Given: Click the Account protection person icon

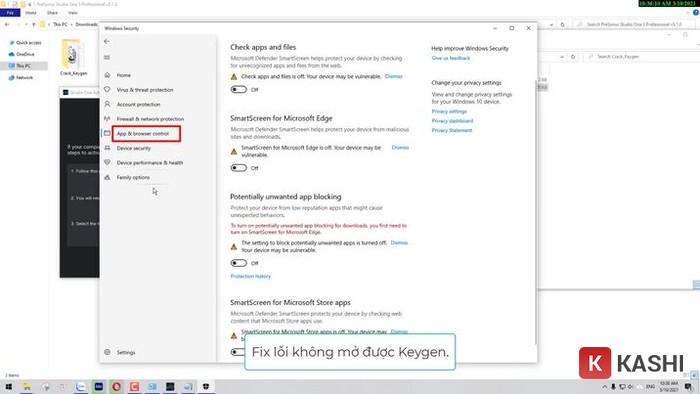Looking at the screenshot, I should pyautogui.click(x=107, y=104).
